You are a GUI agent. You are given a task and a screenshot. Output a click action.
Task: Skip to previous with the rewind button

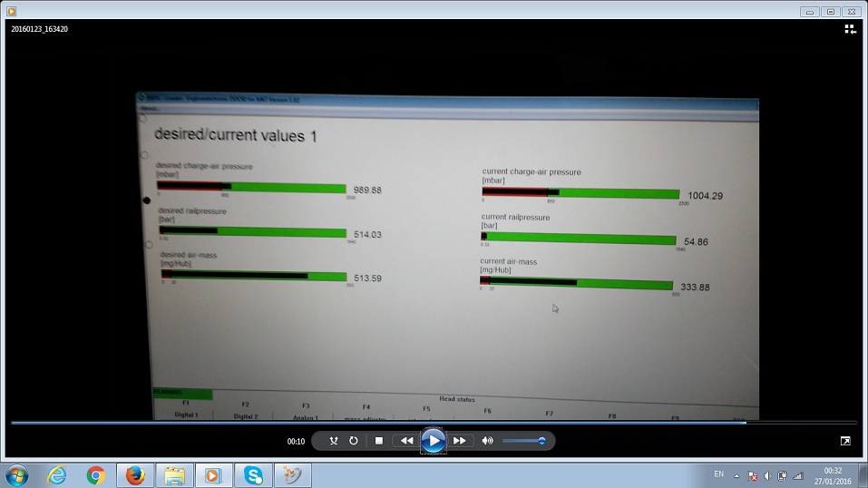(x=406, y=441)
